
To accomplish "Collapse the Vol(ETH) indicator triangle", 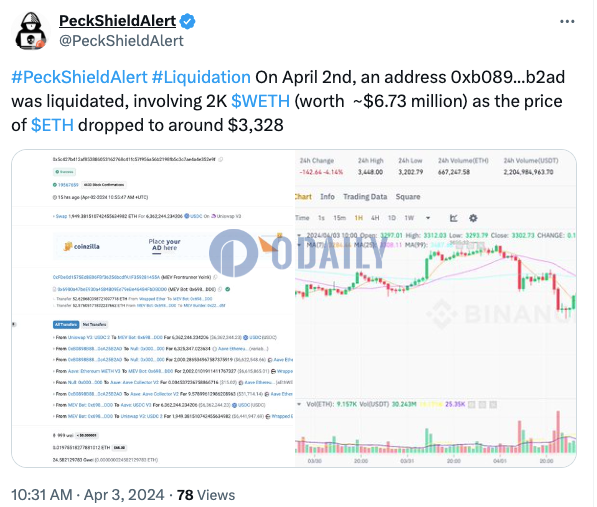I will 299,404.
